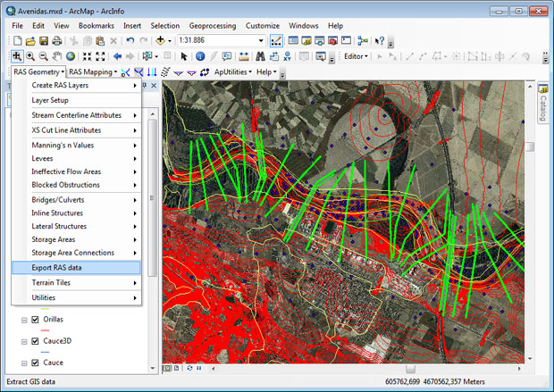Open the Customize menu

pyautogui.click(x=263, y=26)
